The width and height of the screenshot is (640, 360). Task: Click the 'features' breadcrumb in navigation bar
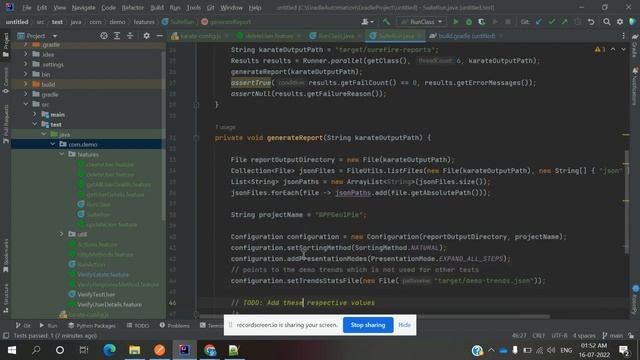(x=144, y=22)
